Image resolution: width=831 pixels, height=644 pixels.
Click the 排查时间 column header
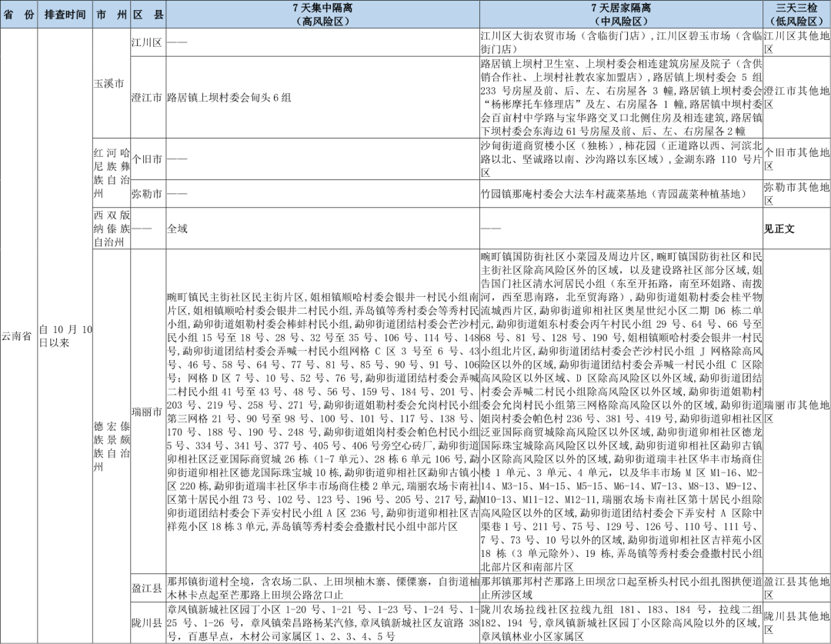click(65, 15)
